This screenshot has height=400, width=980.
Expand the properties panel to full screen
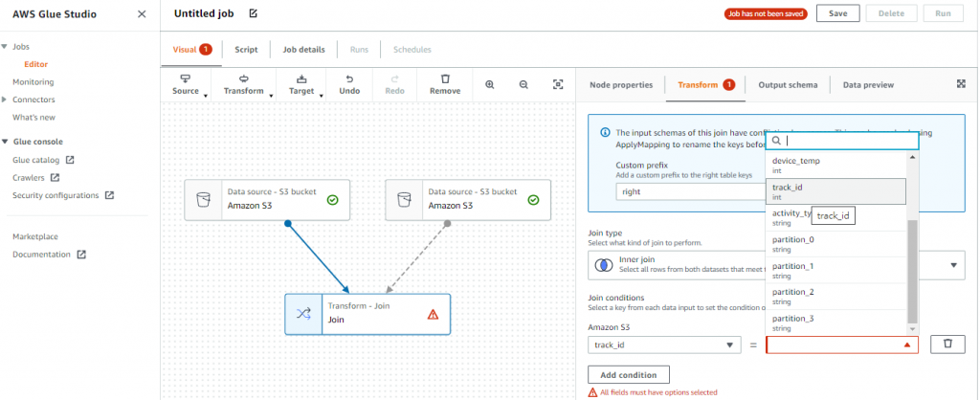pos(961,84)
